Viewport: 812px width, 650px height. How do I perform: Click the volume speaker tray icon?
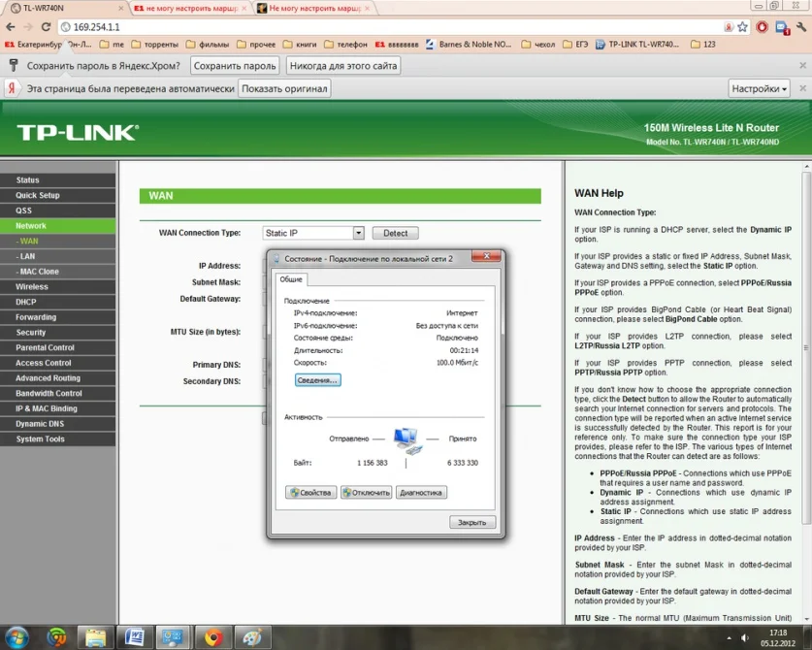coord(745,638)
